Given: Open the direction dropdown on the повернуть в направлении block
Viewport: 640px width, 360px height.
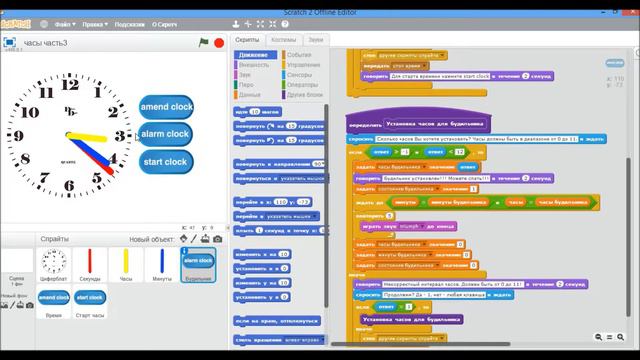Looking at the screenshot, I should [323, 164].
